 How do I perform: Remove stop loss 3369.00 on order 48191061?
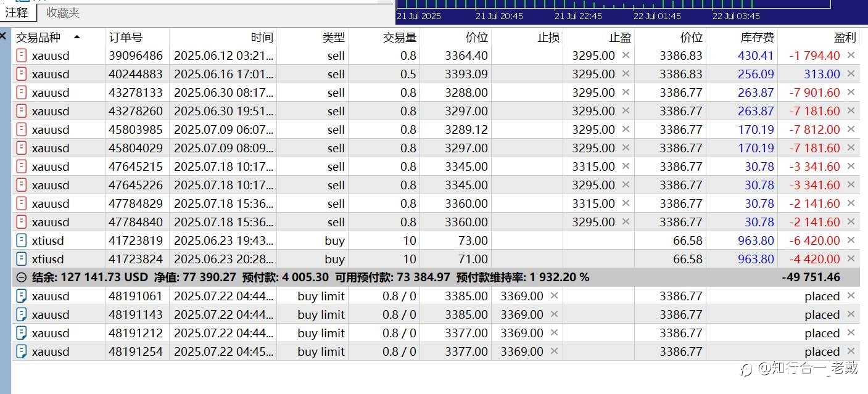[x=554, y=296]
